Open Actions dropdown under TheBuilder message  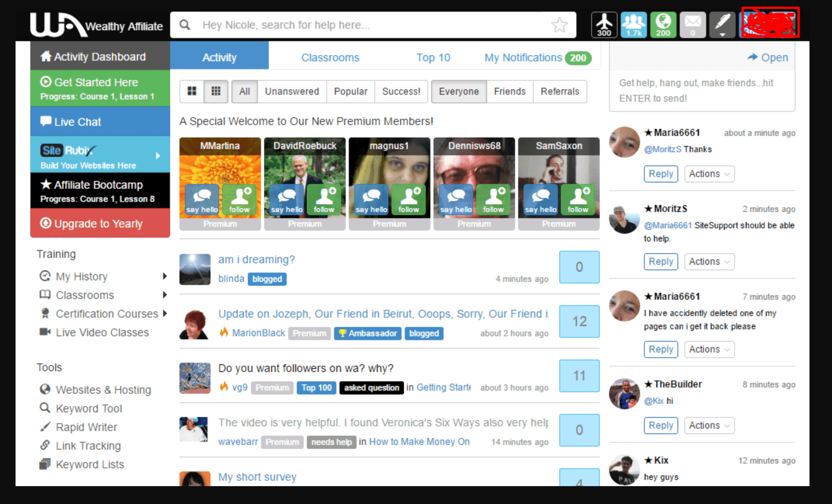point(709,425)
